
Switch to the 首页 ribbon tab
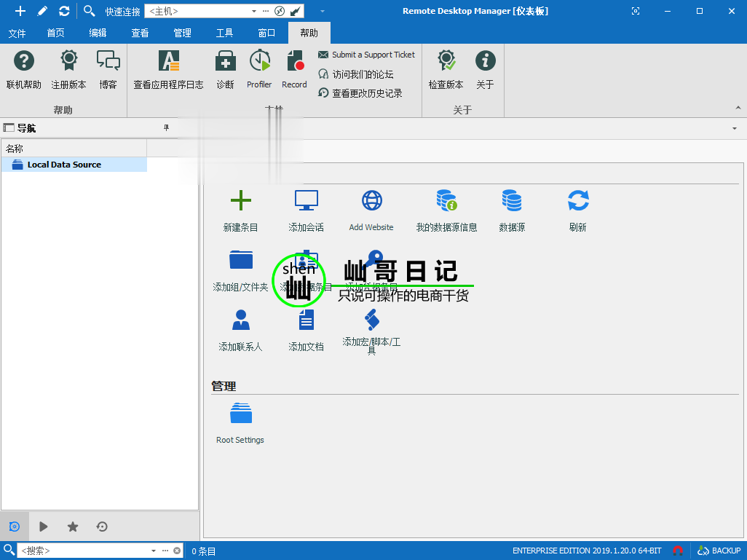[56, 33]
